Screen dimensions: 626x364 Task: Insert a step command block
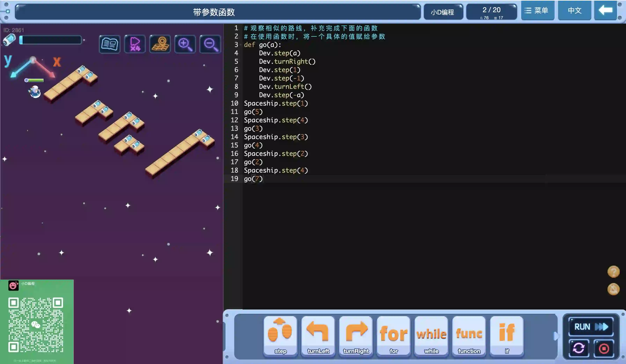[280, 335]
